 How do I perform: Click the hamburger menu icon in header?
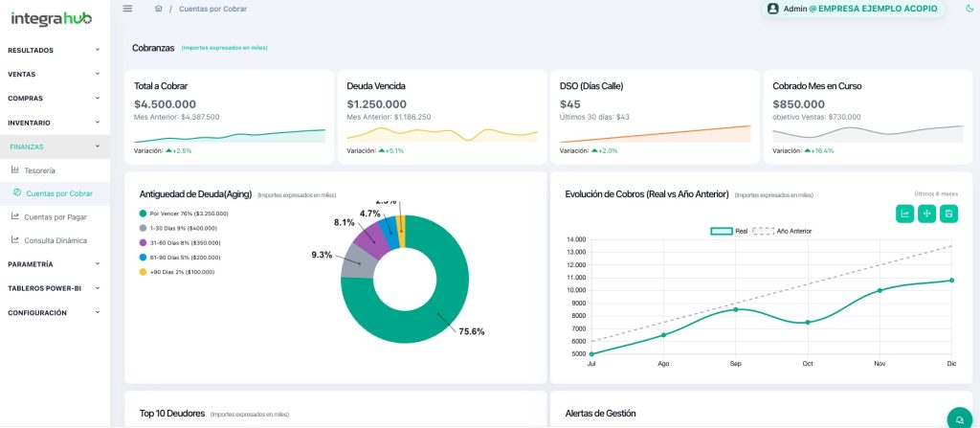coord(128,9)
